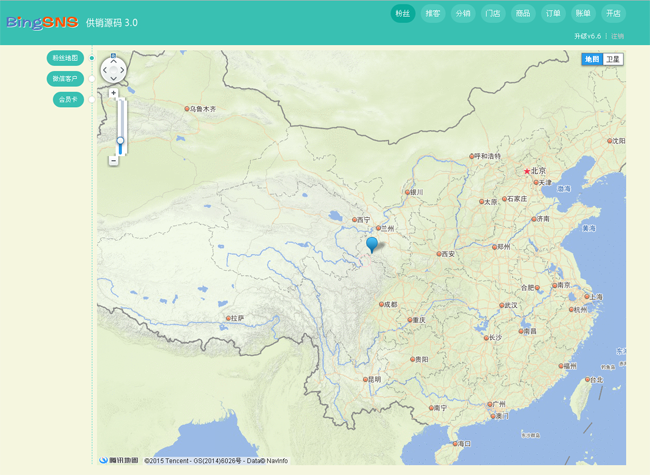The width and height of the screenshot is (650, 475).
Task: Click the 昆明 city marker
Action: (x=365, y=379)
